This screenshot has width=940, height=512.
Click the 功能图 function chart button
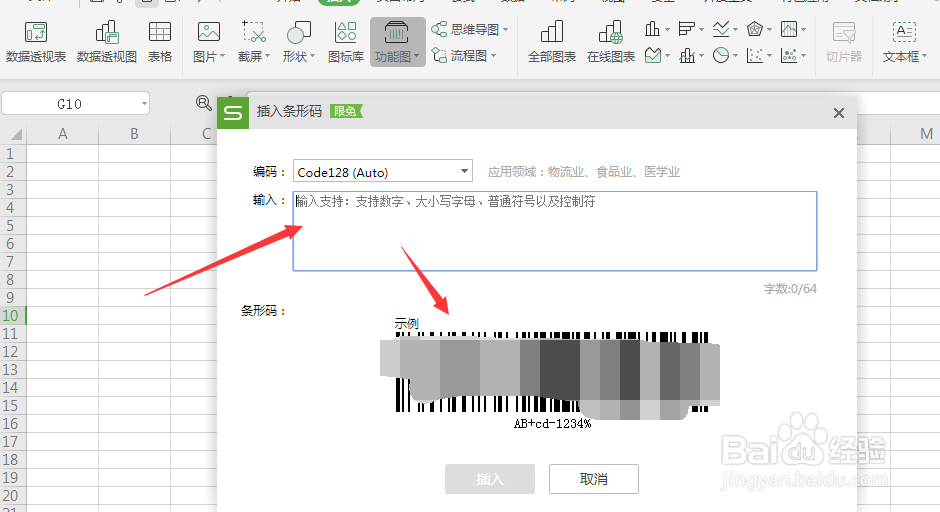pyautogui.click(x=397, y=42)
